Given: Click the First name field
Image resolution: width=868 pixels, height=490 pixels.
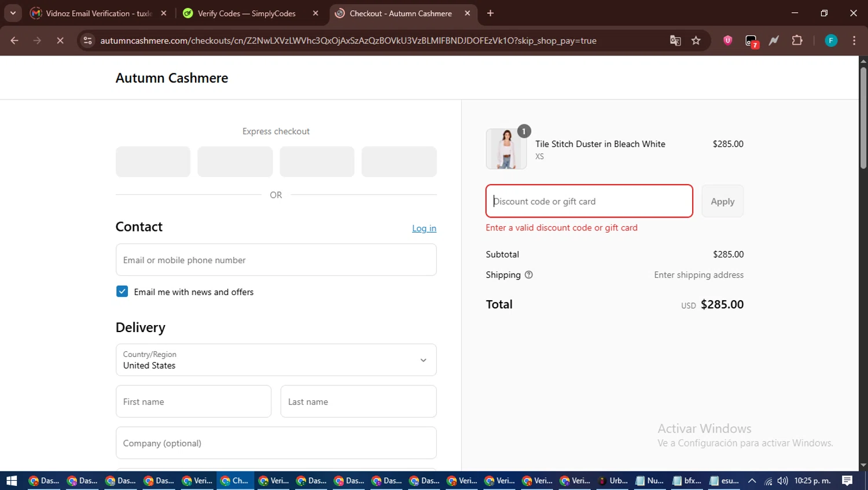Looking at the screenshot, I should pyautogui.click(x=193, y=401).
